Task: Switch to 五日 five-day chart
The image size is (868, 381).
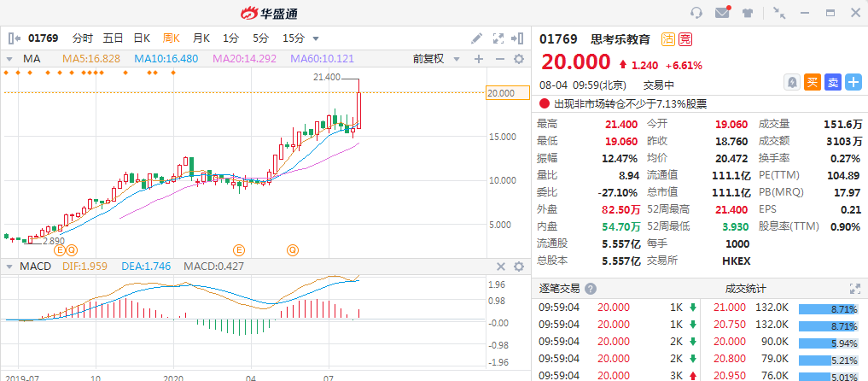Action: (113, 38)
